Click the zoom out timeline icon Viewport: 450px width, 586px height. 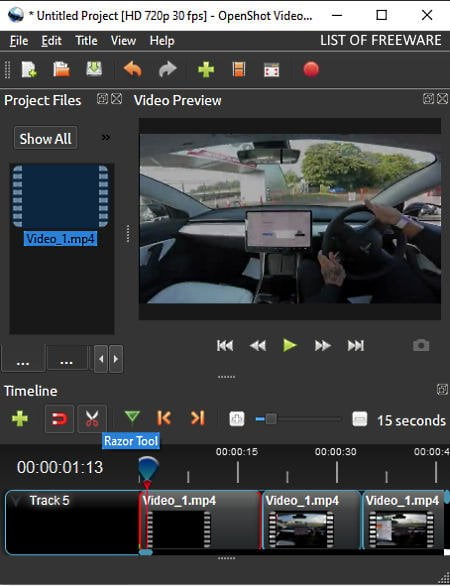[360, 419]
